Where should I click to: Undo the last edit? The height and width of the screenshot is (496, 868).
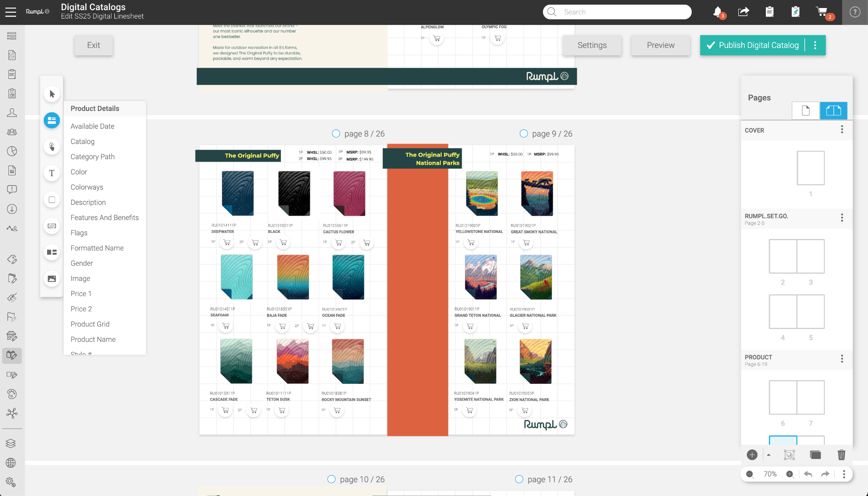[808, 474]
